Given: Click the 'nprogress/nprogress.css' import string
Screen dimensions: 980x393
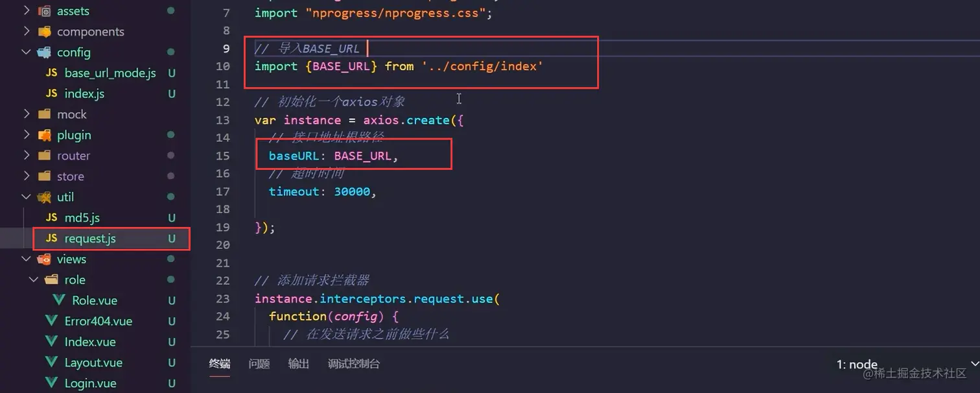Looking at the screenshot, I should pyautogui.click(x=395, y=13).
